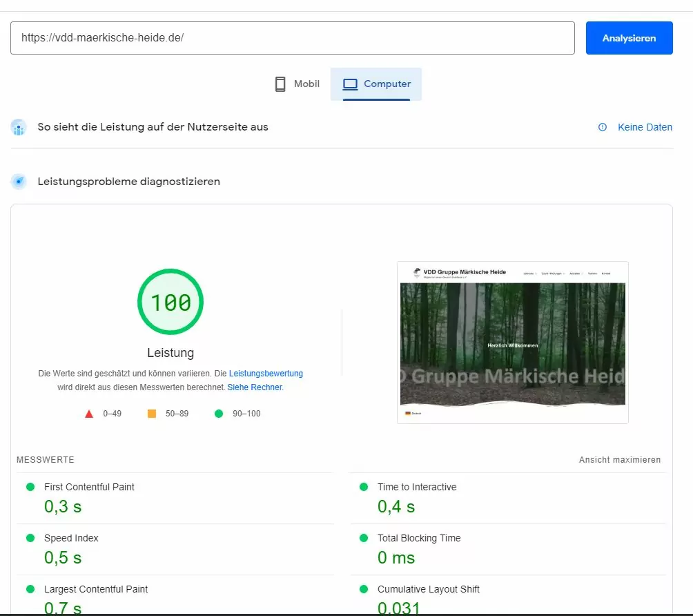Screen dimensions: 693x616
Task: Click the green dot beside Total Blocking Time
Action: [364, 538]
